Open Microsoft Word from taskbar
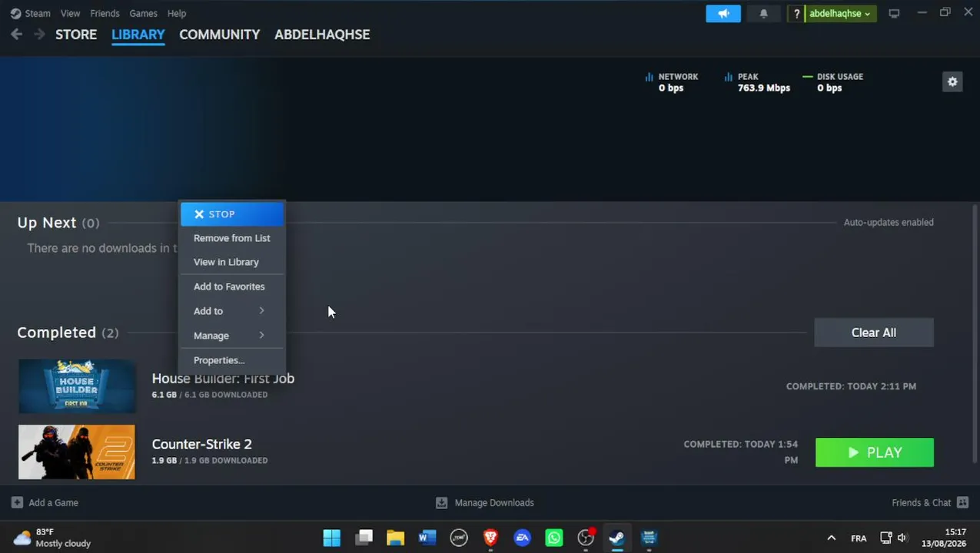 pos(427,538)
